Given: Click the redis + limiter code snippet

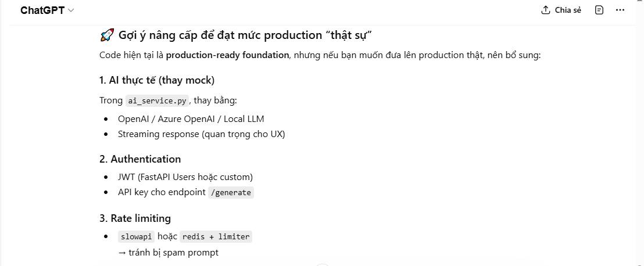Looking at the screenshot, I should tap(216, 236).
